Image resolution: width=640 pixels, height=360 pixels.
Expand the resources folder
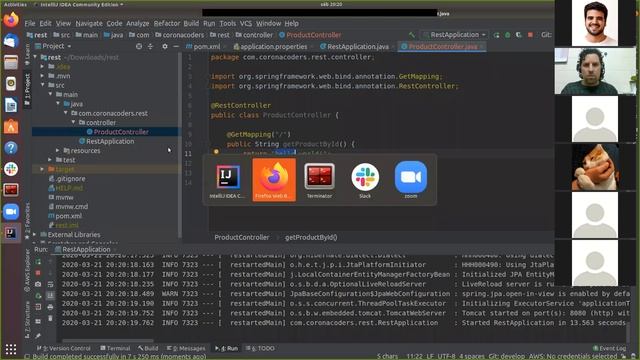click(x=58, y=151)
